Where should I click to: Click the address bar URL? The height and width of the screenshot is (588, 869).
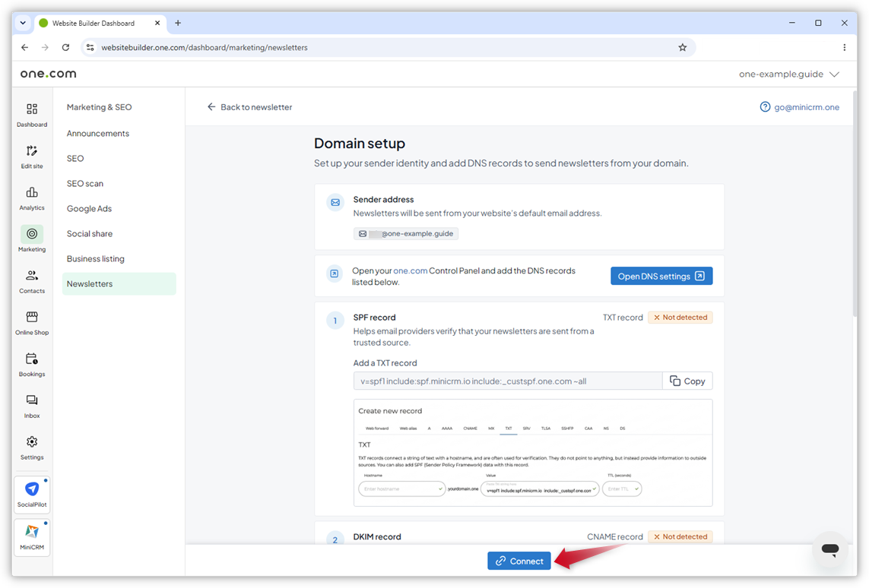pyautogui.click(x=205, y=48)
